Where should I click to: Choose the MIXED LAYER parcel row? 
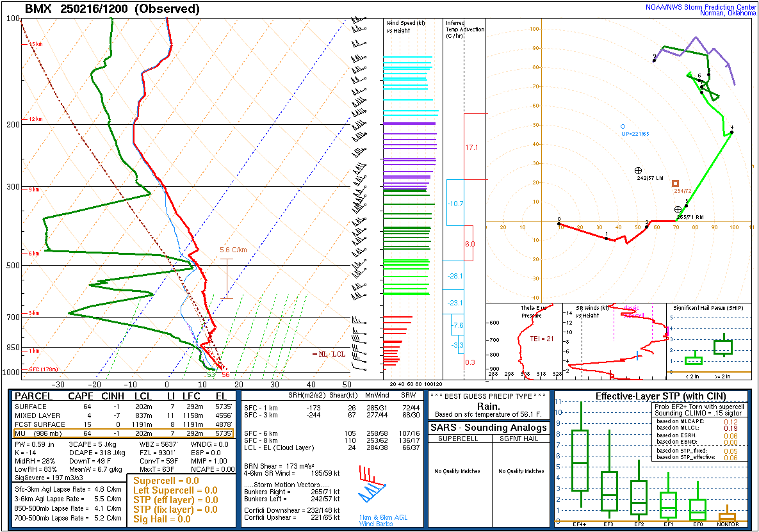pyautogui.click(x=124, y=415)
